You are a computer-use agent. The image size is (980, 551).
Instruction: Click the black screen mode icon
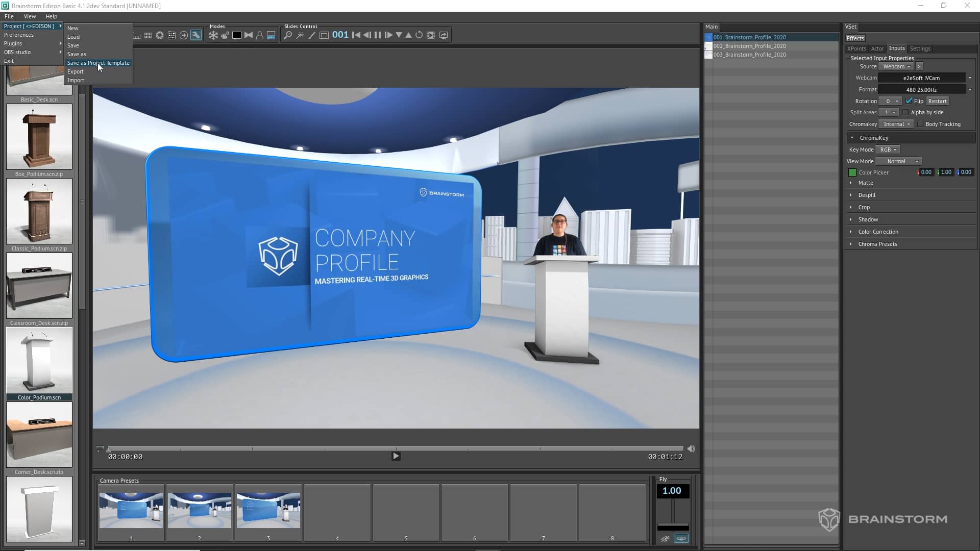click(237, 35)
